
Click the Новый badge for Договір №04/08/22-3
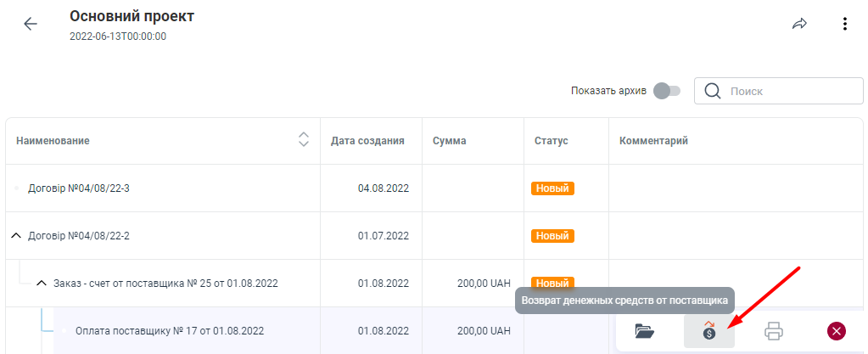pyautogui.click(x=552, y=188)
